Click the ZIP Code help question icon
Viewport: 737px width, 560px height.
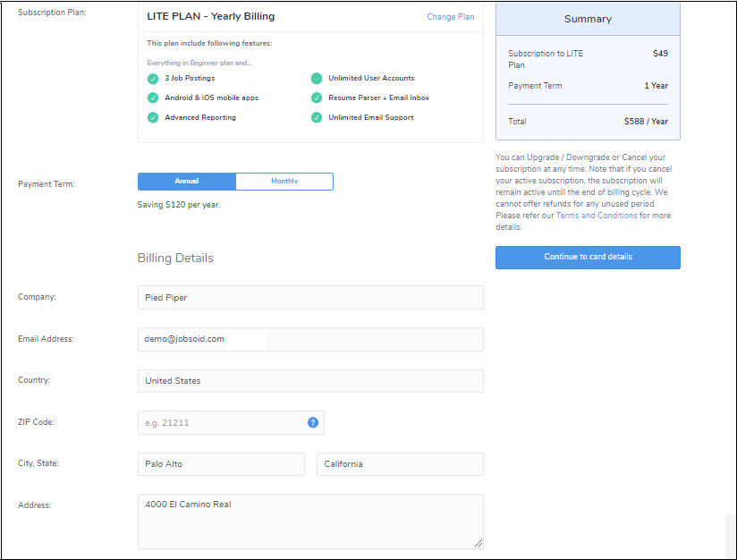coord(313,422)
